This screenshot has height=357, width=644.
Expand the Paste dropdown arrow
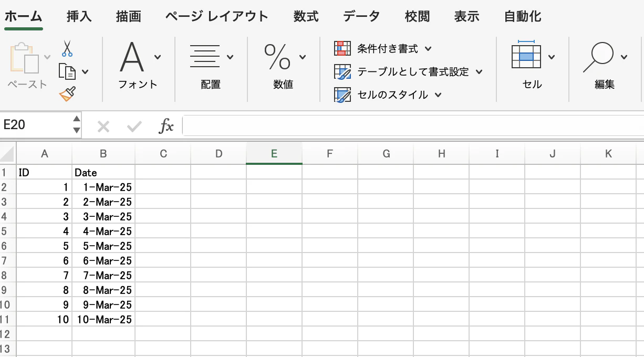(x=47, y=57)
